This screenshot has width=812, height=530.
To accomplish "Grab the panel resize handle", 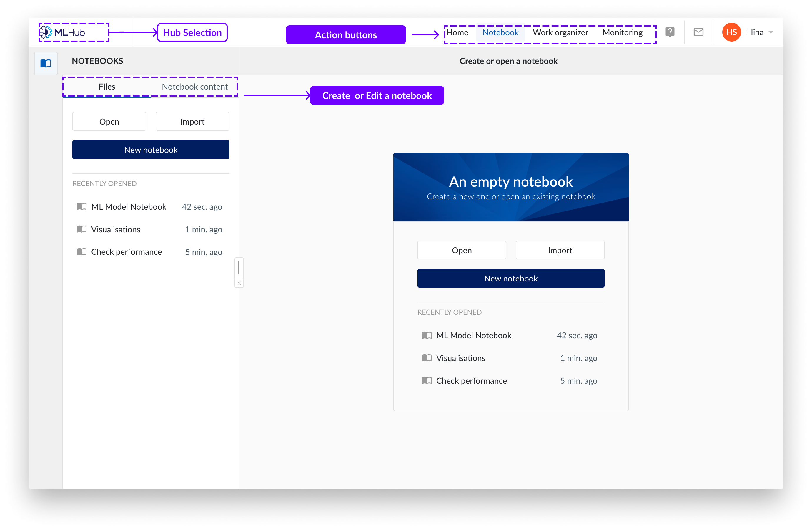I will click(239, 268).
